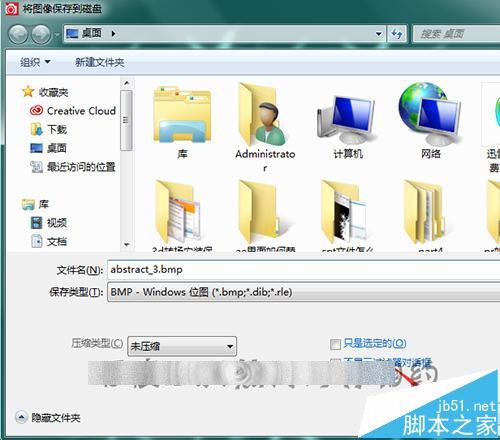Select 下载 in the navigation pane

57,129
